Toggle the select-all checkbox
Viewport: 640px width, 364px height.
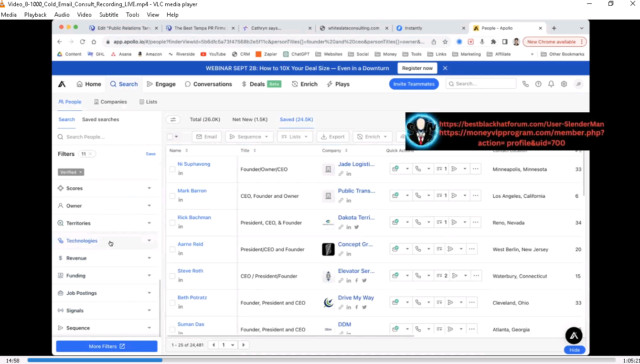[x=170, y=137]
